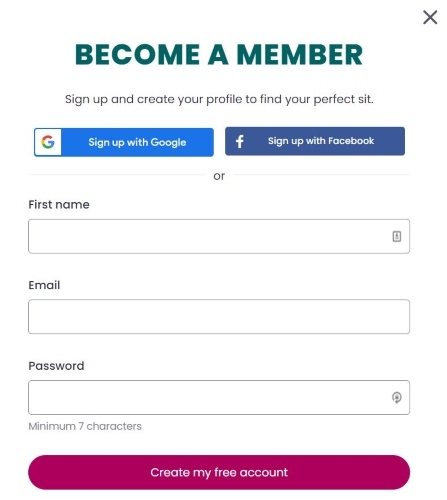Sign up with Google
447x500 pixels.
[124, 142]
